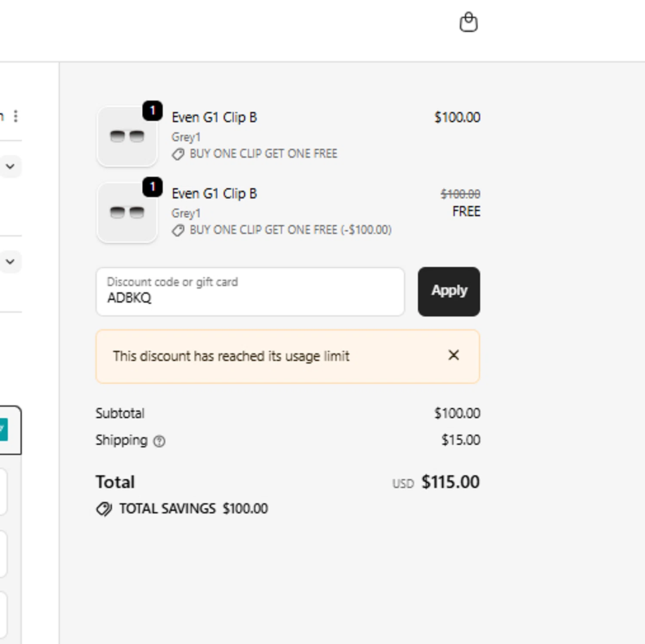Click the $115.00 total amount
The height and width of the screenshot is (644, 645).
(450, 482)
